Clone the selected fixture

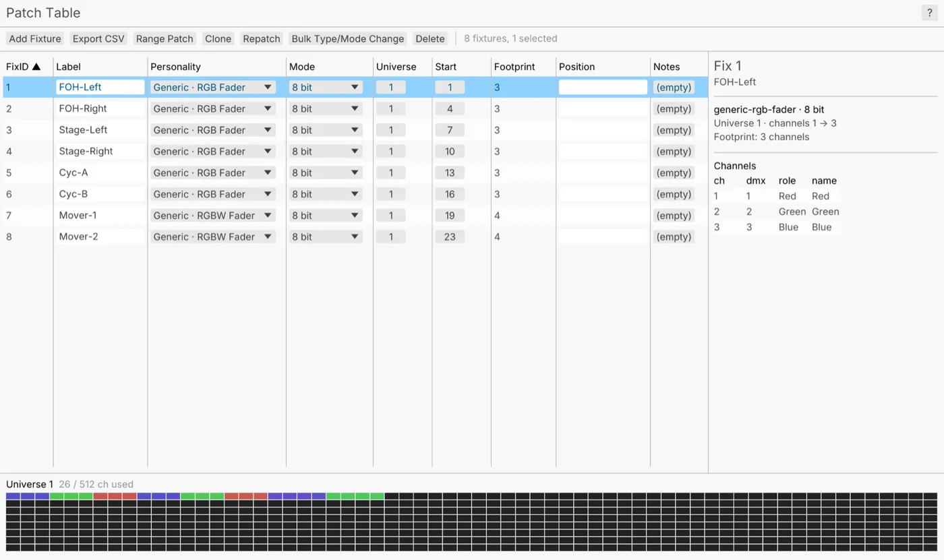[218, 38]
